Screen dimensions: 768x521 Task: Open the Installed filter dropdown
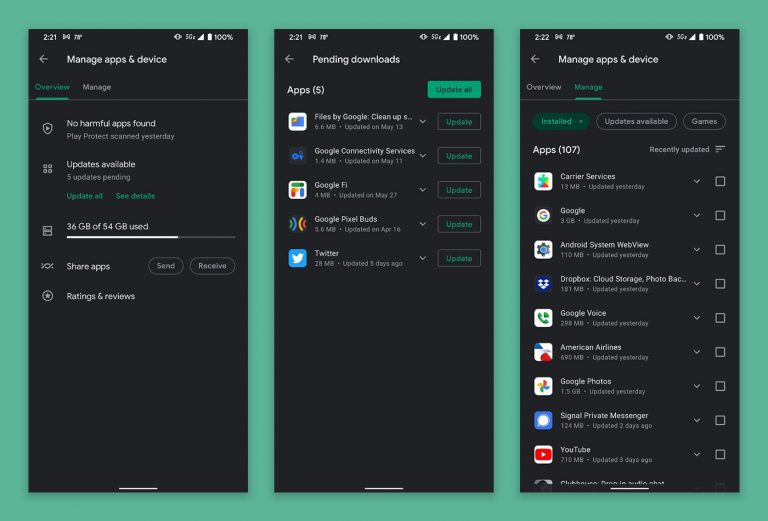point(561,121)
